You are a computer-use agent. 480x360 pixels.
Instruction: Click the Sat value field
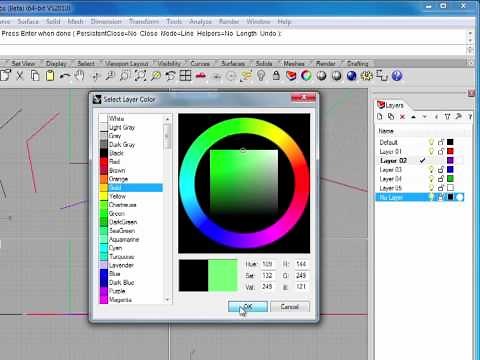click(x=268, y=276)
